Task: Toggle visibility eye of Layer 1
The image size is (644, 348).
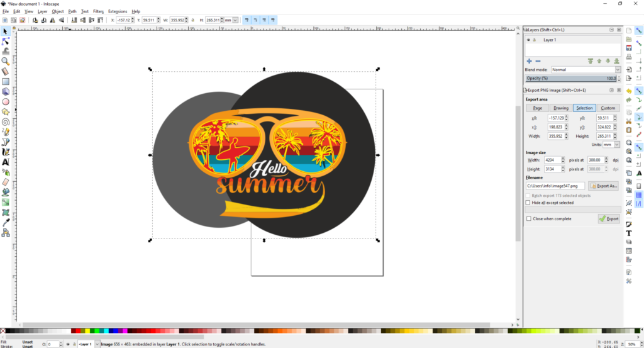Action: (528, 40)
